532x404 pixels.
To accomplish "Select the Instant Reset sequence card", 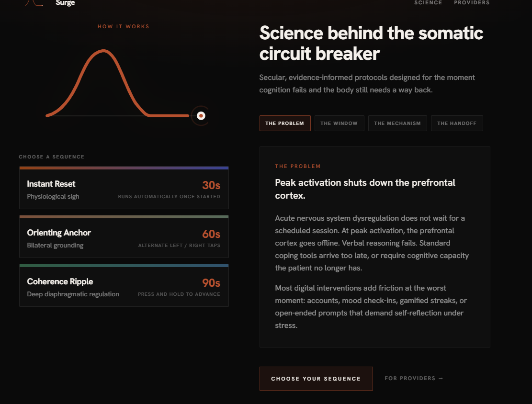I will pyautogui.click(x=124, y=188).
